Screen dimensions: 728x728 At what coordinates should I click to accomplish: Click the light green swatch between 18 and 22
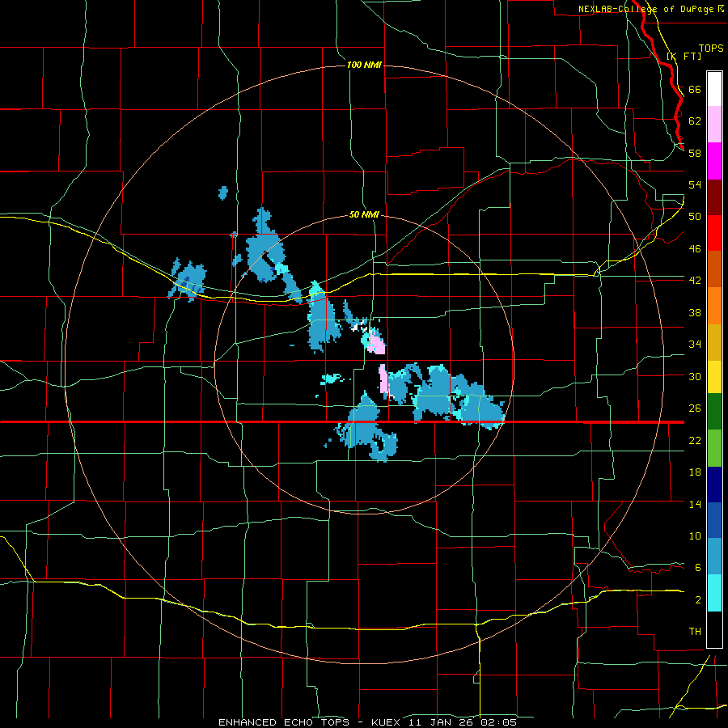point(714,448)
